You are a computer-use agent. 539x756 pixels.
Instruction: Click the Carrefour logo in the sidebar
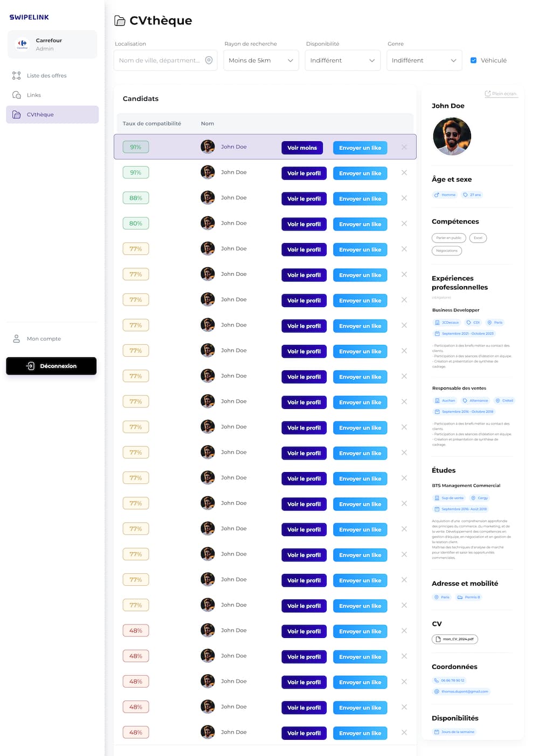click(22, 44)
